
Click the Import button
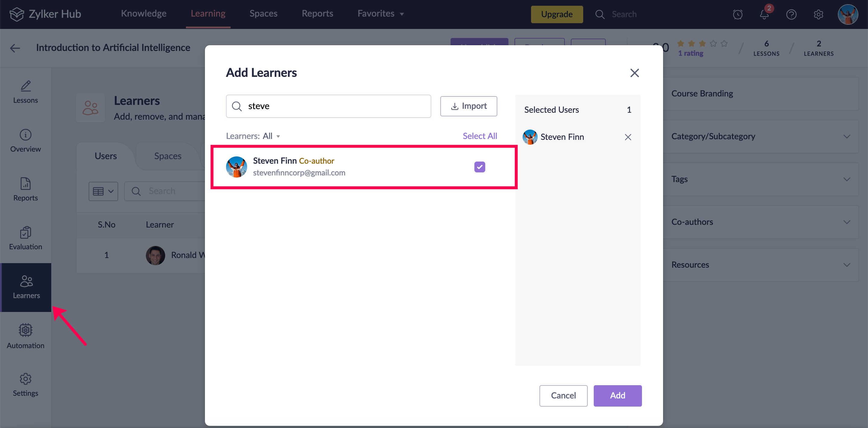tap(468, 106)
